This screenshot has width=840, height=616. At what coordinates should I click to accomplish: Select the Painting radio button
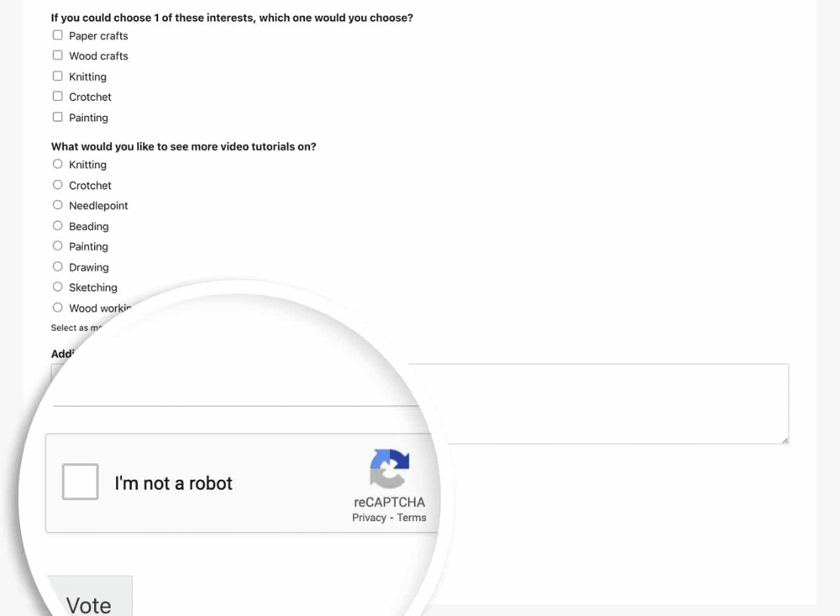click(x=57, y=246)
